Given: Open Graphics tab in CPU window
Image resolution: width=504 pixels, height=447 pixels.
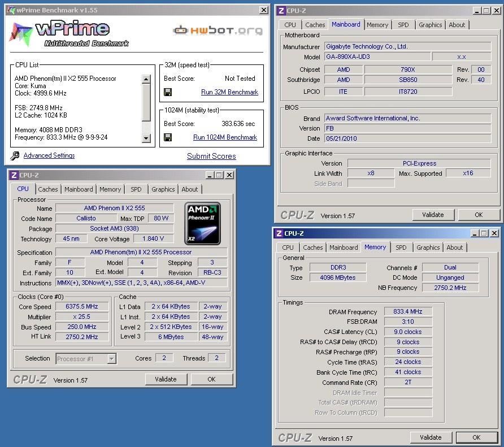Looking at the screenshot, I should [x=163, y=189].
